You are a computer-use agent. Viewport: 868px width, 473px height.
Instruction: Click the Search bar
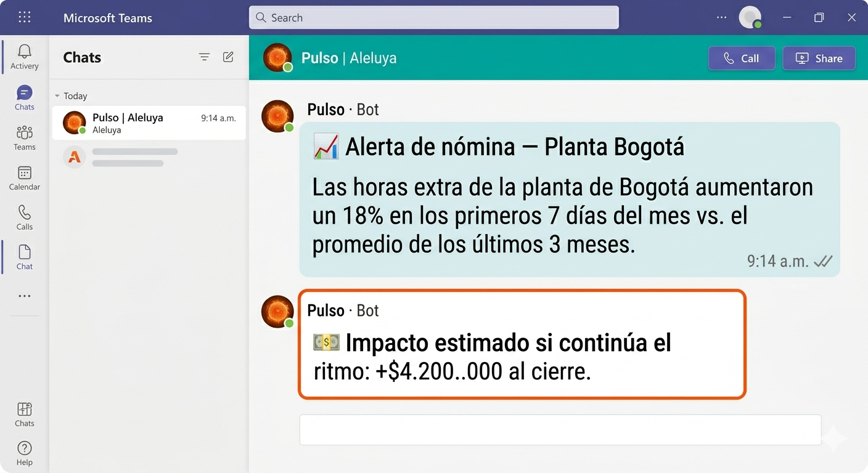pos(433,17)
